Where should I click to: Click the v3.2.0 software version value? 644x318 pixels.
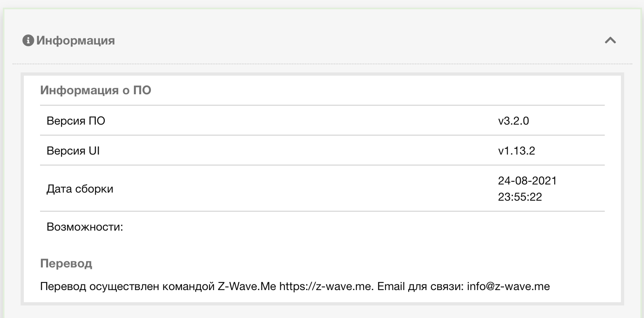click(513, 121)
